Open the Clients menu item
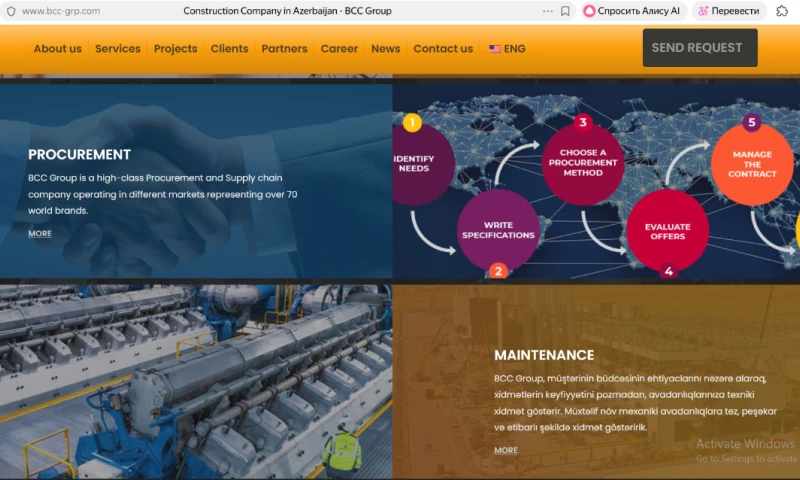This screenshot has height=480, width=800. click(x=230, y=48)
